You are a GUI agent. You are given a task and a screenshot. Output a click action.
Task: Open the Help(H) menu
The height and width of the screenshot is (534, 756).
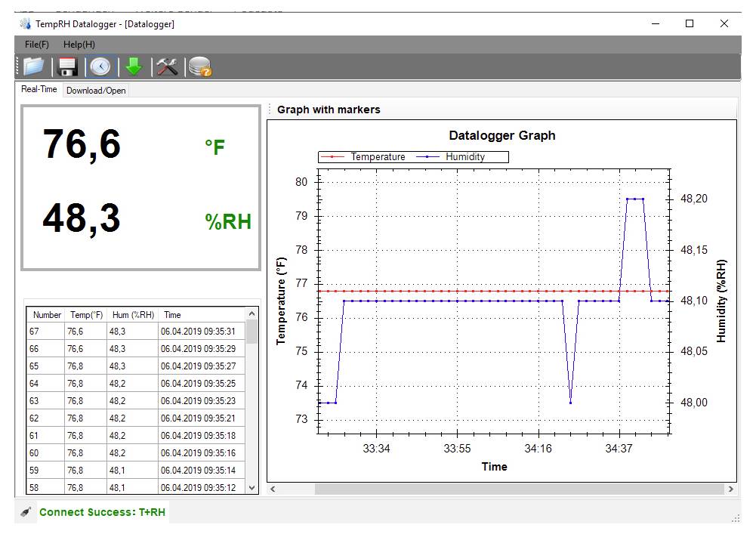79,45
